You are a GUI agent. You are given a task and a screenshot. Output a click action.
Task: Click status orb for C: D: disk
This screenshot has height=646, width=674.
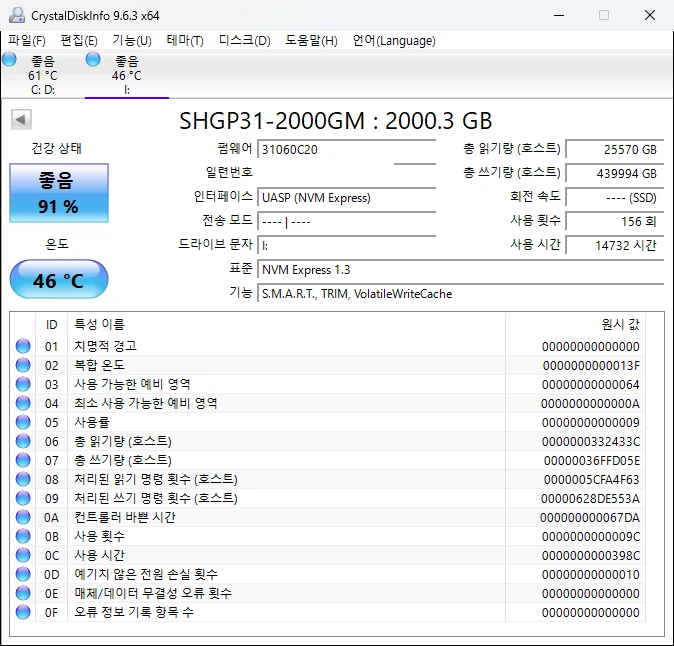9,59
